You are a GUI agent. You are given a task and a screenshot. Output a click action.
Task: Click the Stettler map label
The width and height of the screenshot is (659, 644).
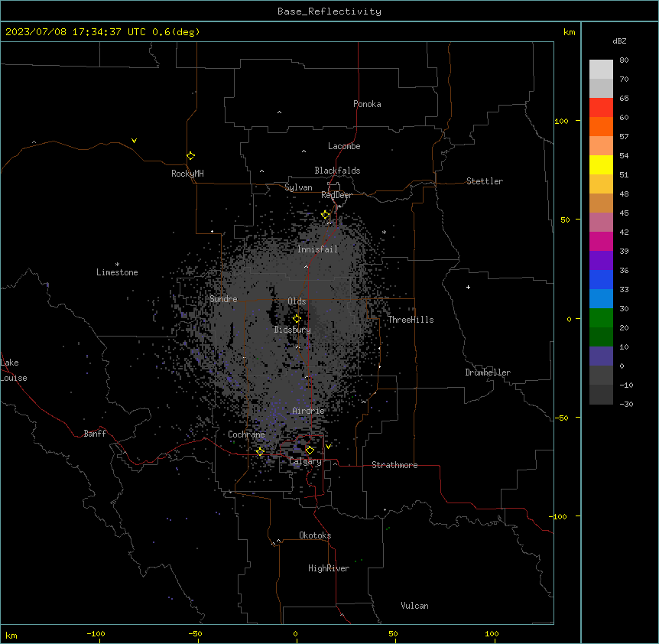[485, 181]
